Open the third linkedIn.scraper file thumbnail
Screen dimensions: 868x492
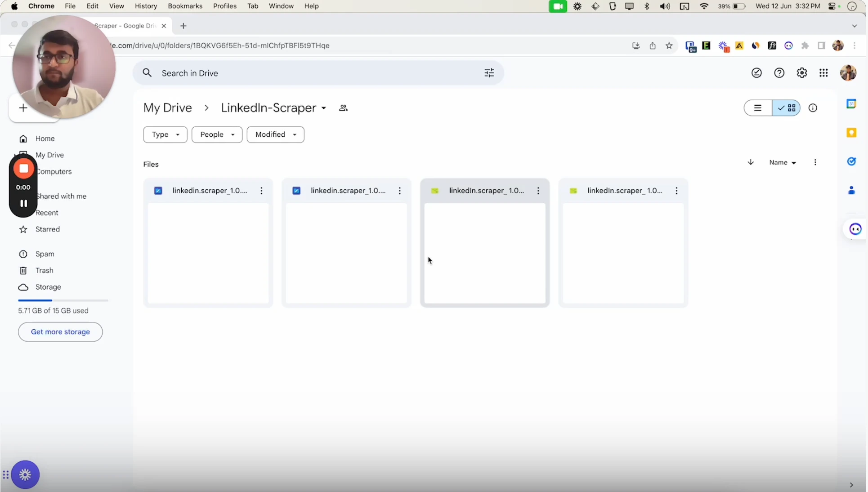coord(485,254)
